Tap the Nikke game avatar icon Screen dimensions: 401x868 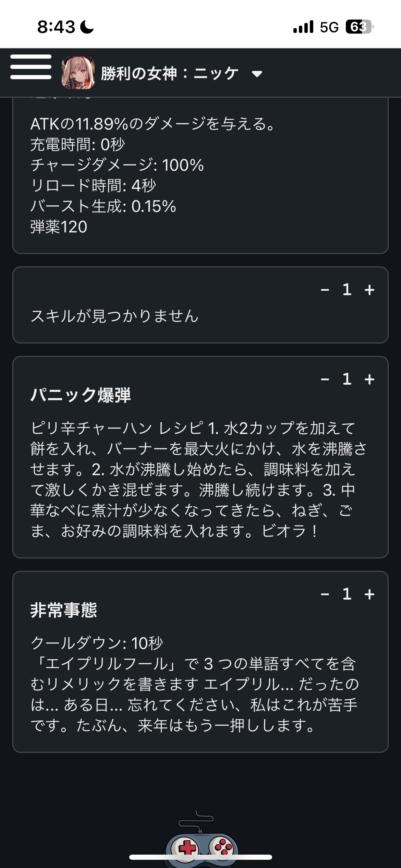(x=78, y=73)
